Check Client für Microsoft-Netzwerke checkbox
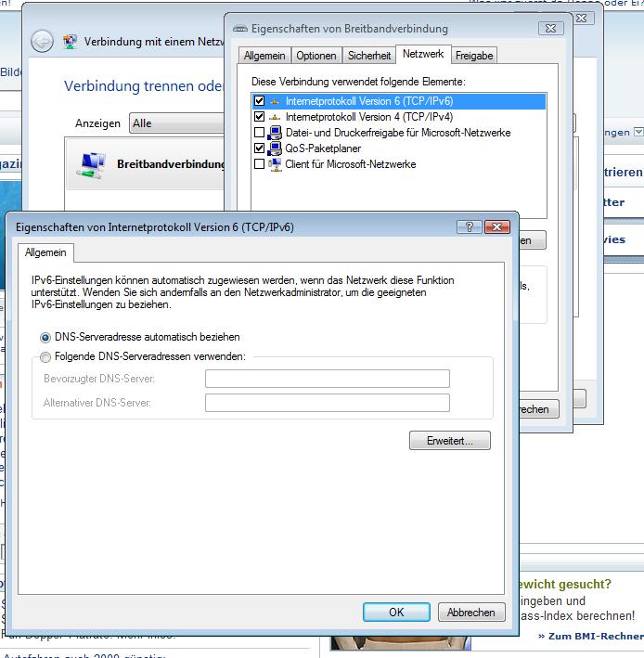The width and height of the screenshot is (644, 658). pyautogui.click(x=259, y=164)
